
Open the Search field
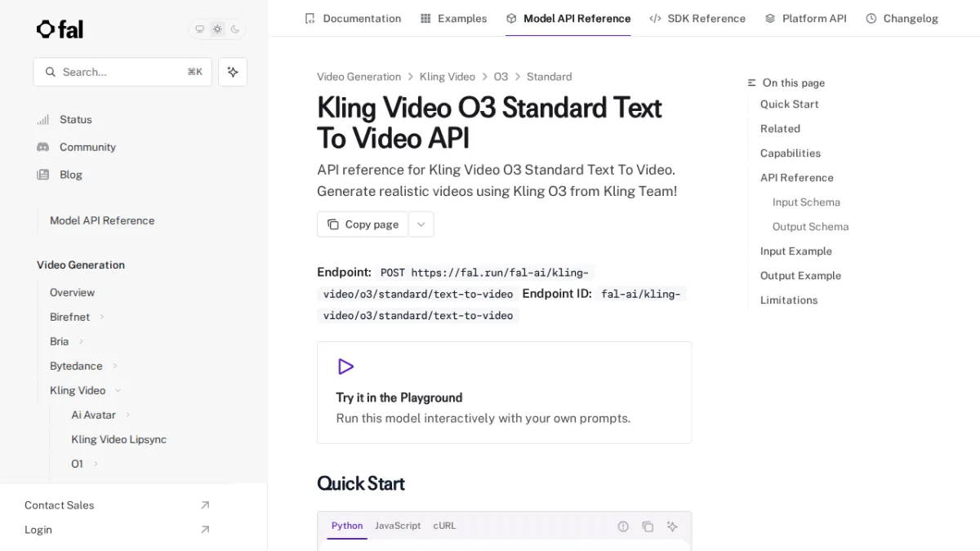pos(122,72)
